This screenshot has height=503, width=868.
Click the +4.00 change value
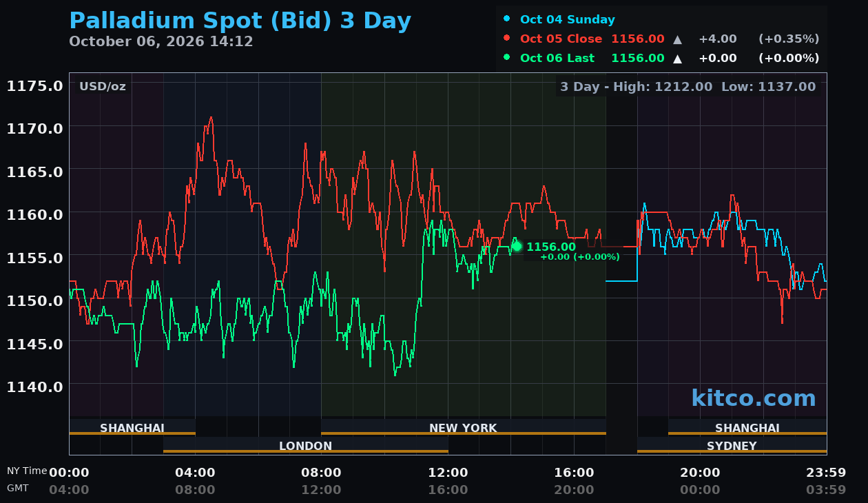717,39
